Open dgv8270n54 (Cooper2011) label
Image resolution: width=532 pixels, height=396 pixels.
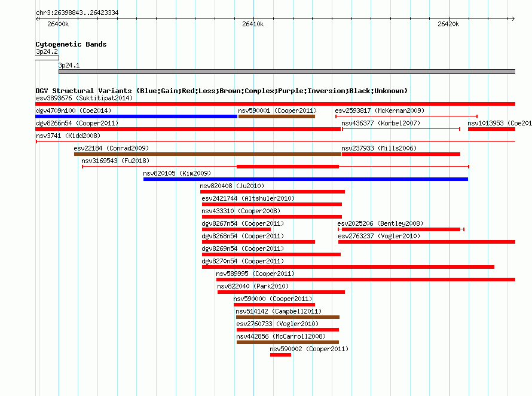pyautogui.click(x=243, y=261)
